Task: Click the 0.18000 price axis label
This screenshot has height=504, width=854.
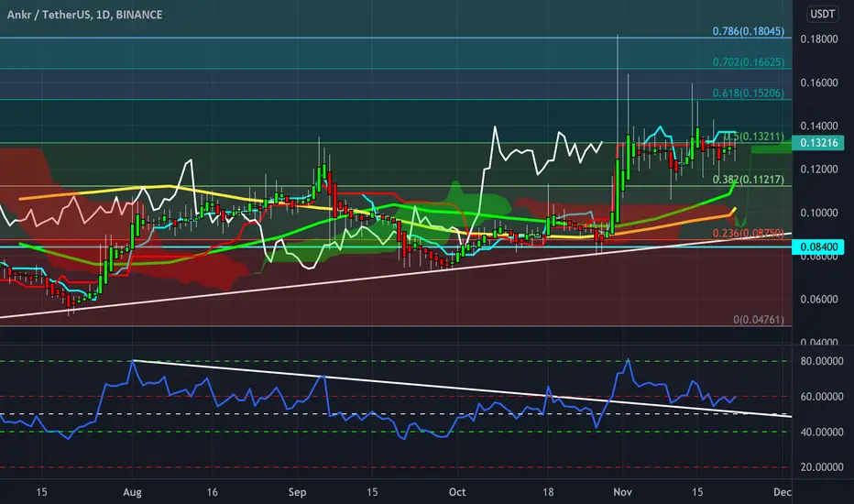Action: 818,39
